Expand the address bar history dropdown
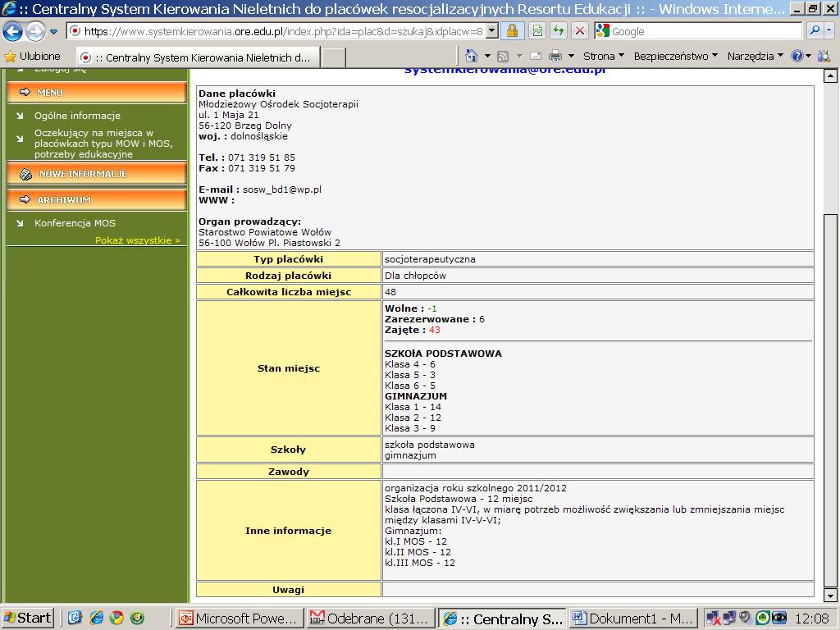 [492, 32]
